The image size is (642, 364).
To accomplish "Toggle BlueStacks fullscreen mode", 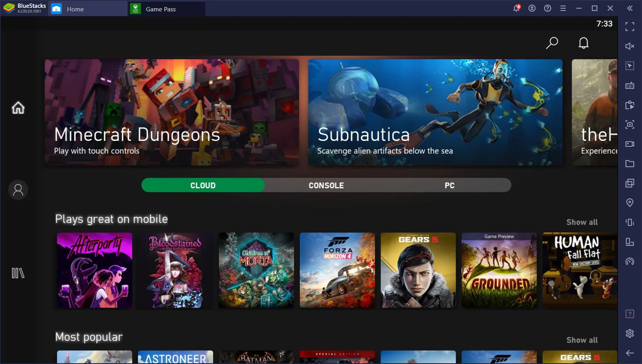I will (629, 27).
